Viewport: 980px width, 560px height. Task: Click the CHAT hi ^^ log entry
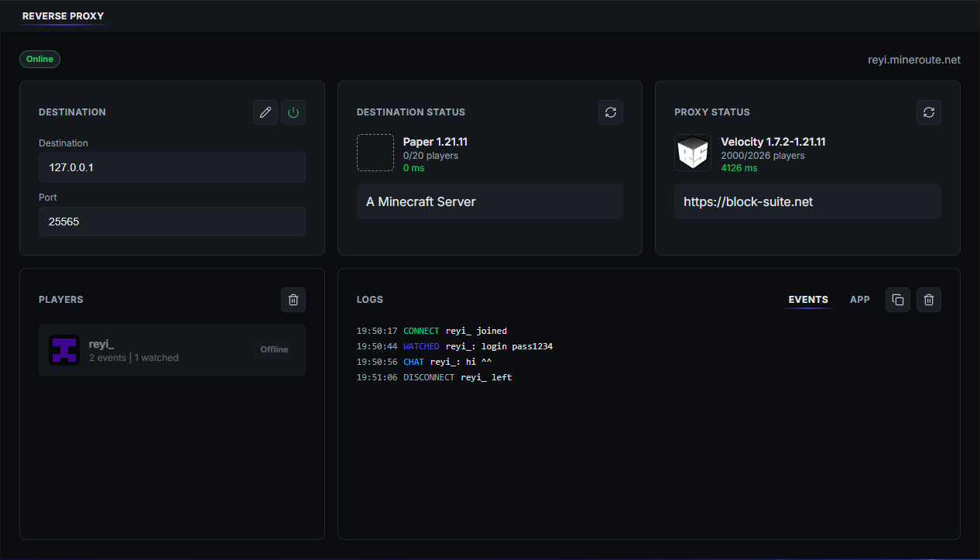tap(424, 362)
